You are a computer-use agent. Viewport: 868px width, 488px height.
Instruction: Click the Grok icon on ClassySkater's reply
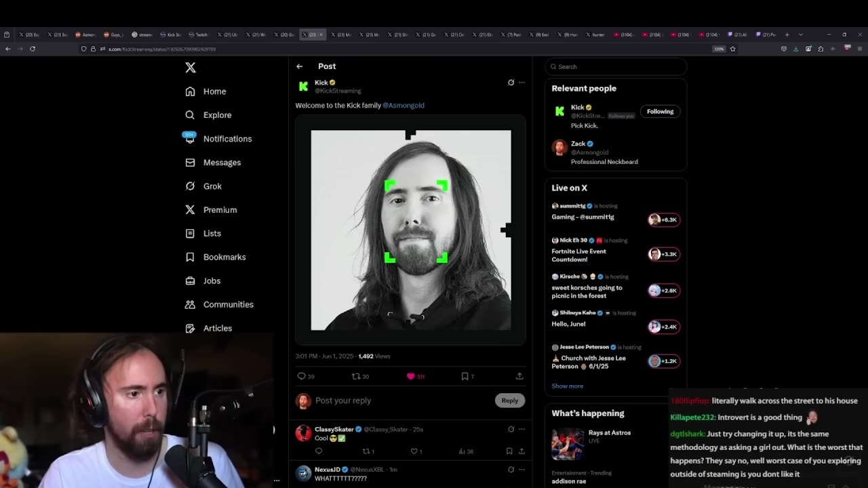(x=511, y=429)
